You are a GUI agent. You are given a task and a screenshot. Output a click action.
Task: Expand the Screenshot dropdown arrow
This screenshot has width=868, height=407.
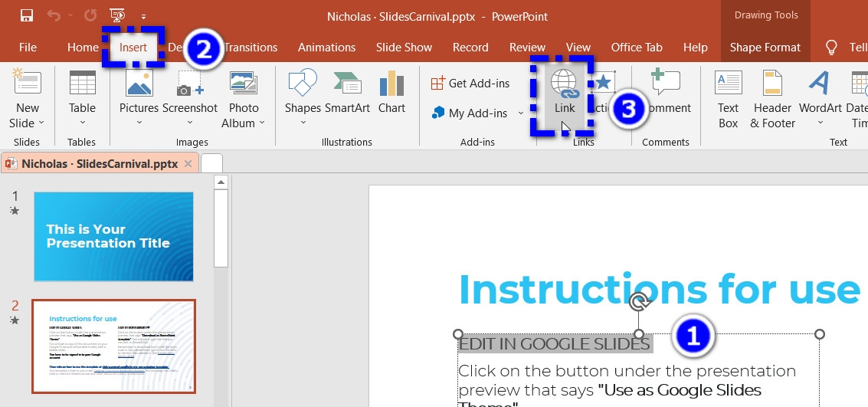pyautogui.click(x=190, y=123)
